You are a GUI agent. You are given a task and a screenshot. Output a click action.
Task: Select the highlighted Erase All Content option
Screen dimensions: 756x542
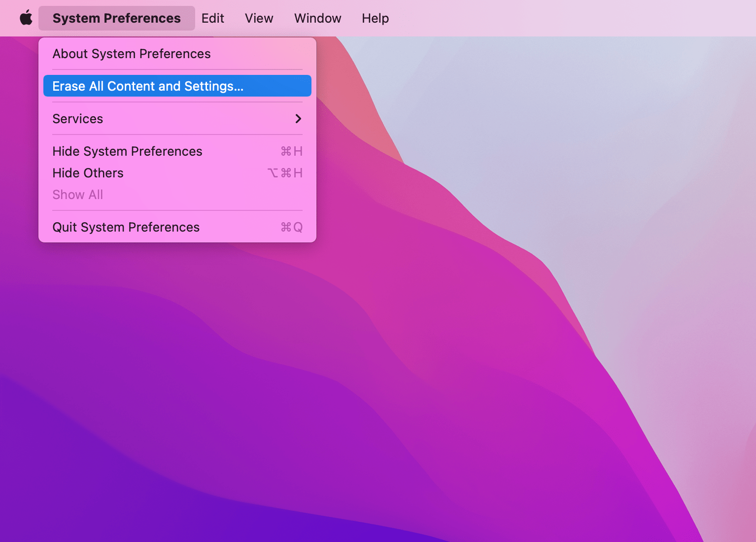coord(148,86)
